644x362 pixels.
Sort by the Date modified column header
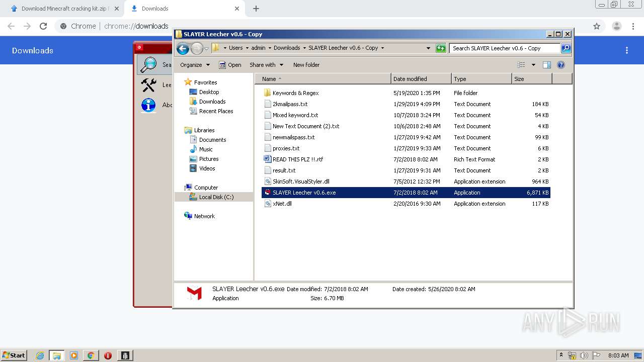pyautogui.click(x=421, y=79)
